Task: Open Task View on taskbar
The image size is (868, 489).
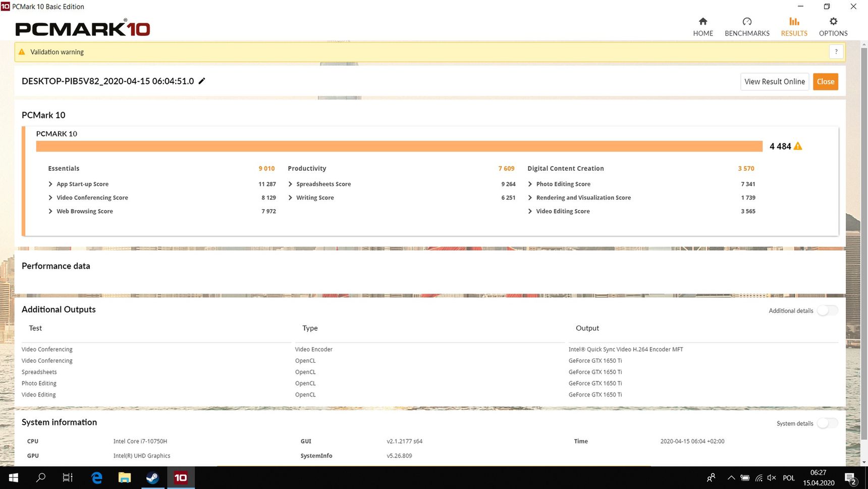Action: 68,477
